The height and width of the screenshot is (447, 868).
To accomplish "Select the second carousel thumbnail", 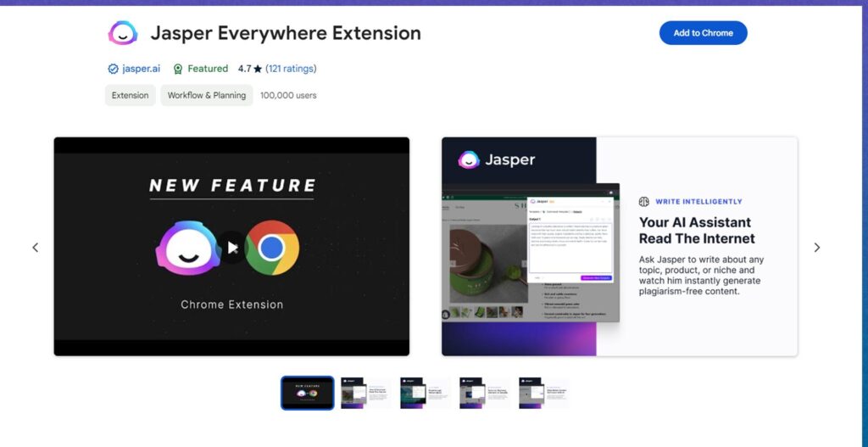I will (366, 393).
